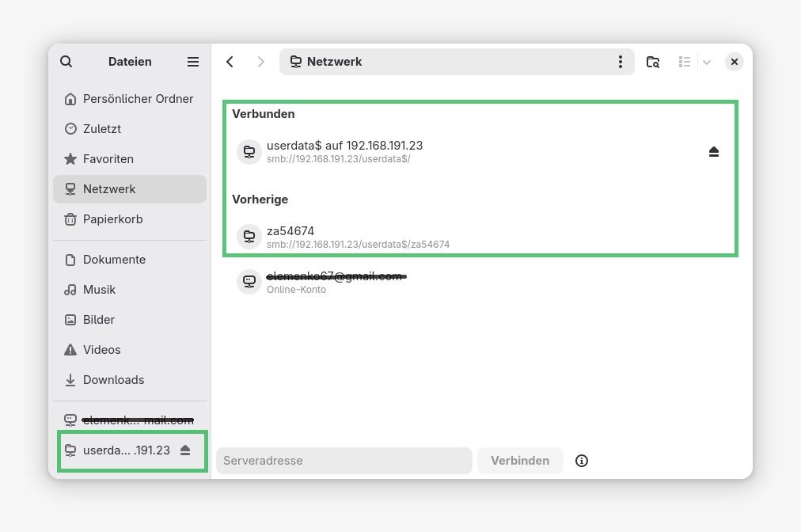This screenshot has width=801, height=532.
Task: Click the home icon of Persönlicher Ordner
Action: tap(70, 99)
